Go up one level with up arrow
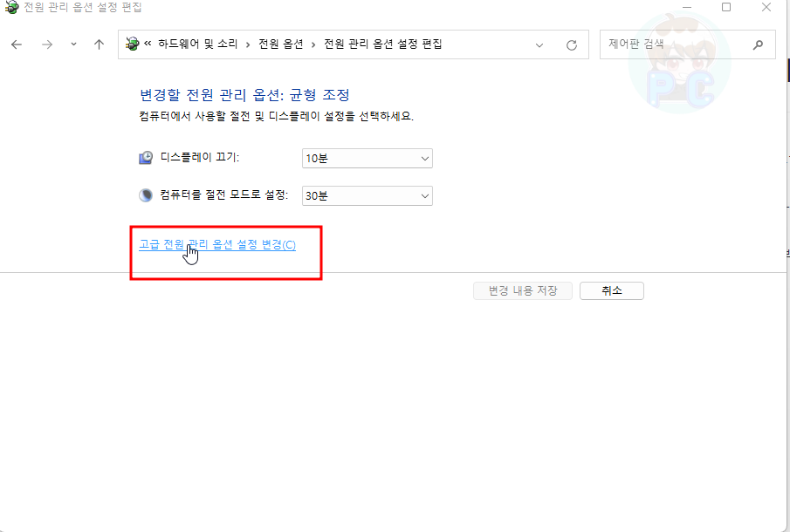The image size is (790, 532). [x=99, y=44]
